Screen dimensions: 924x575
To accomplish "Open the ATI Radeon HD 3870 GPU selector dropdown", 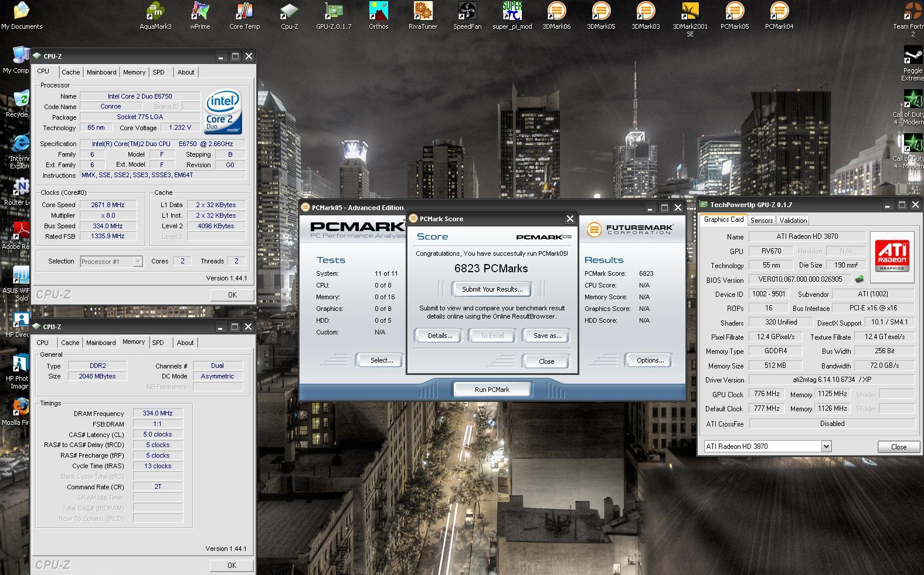I will (x=826, y=446).
